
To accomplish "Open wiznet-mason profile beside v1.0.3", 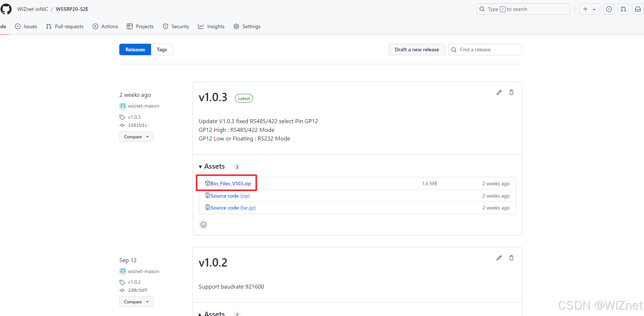I will 143,106.
